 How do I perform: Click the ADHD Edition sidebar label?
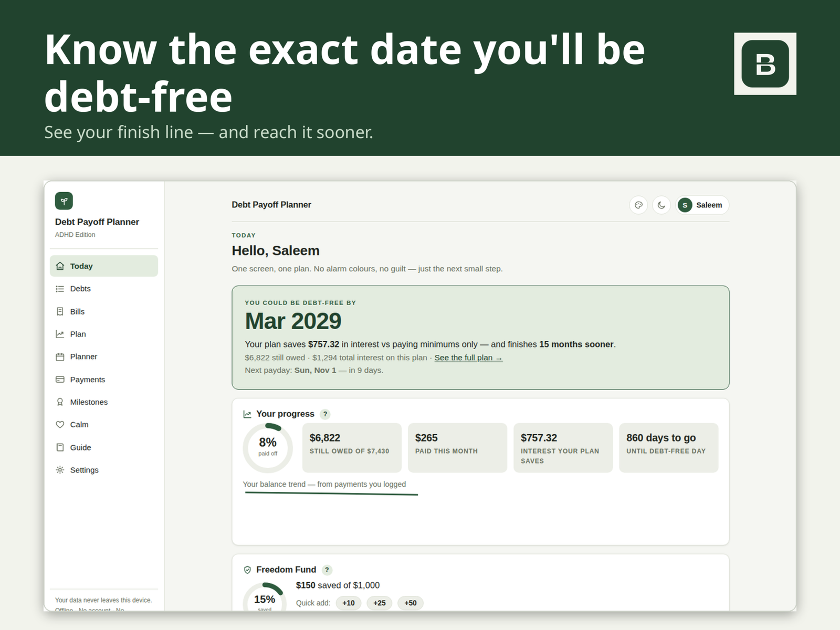click(75, 235)
